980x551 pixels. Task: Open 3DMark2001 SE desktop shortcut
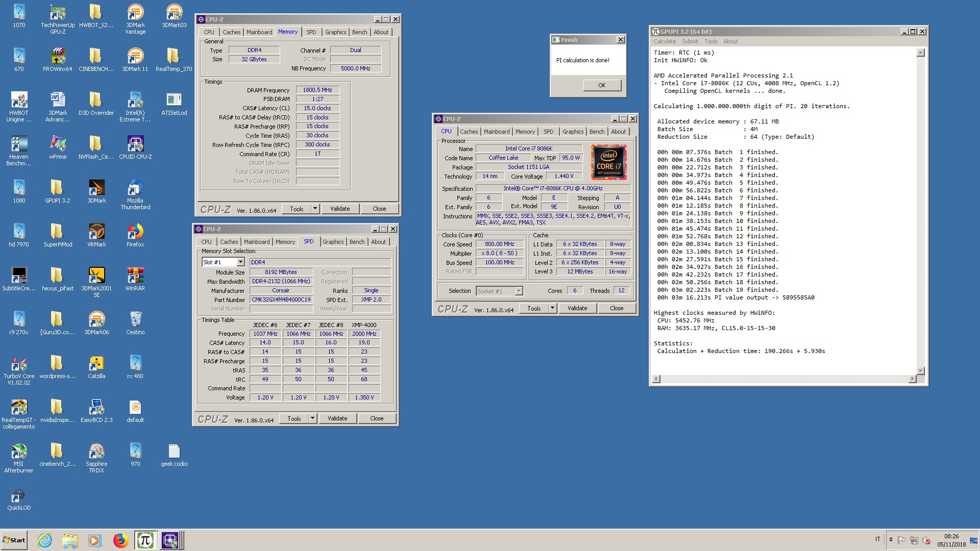point(96,283)
